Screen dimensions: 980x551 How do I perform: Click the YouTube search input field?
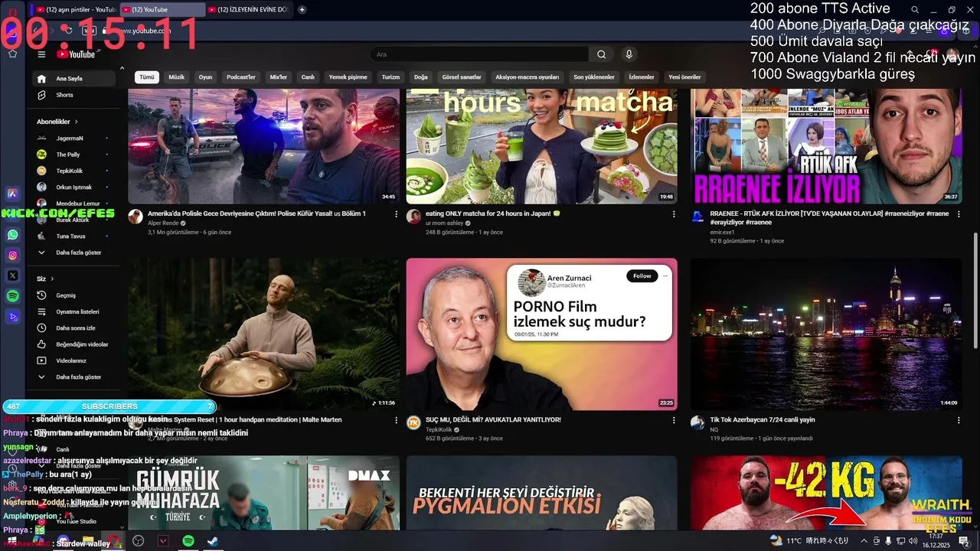pyautogui.click(x=479, y=54)
